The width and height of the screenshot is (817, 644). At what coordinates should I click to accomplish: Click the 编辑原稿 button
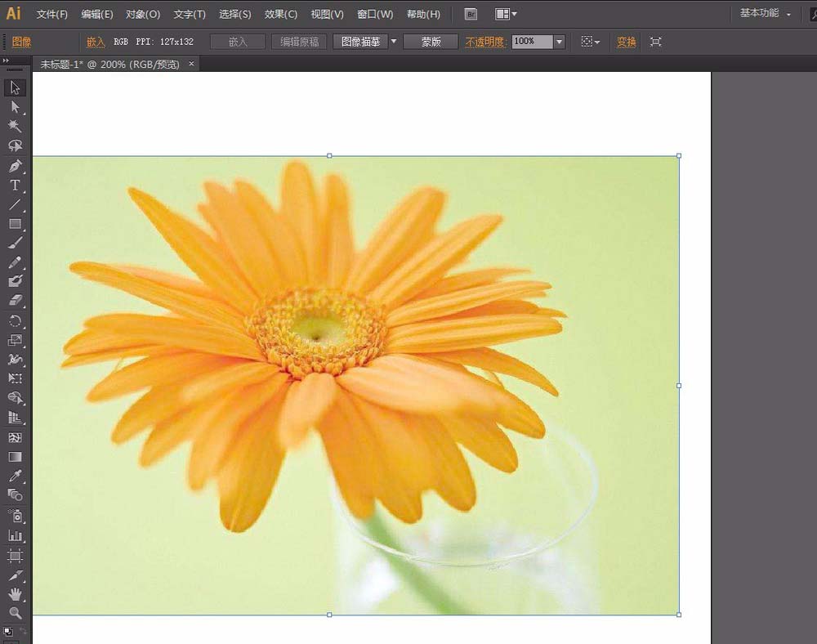pyautogui.click(x=299, y=42)
